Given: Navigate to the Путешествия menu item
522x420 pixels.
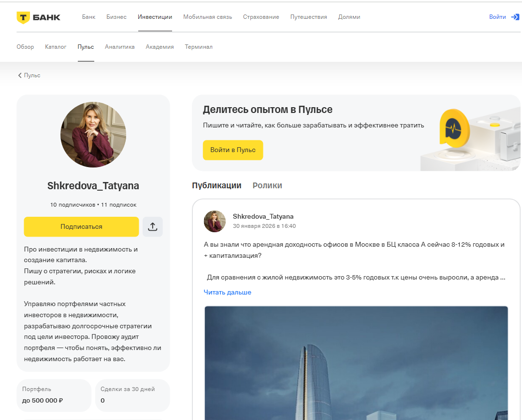Looking at the screenshot, I should click(308, 17).
